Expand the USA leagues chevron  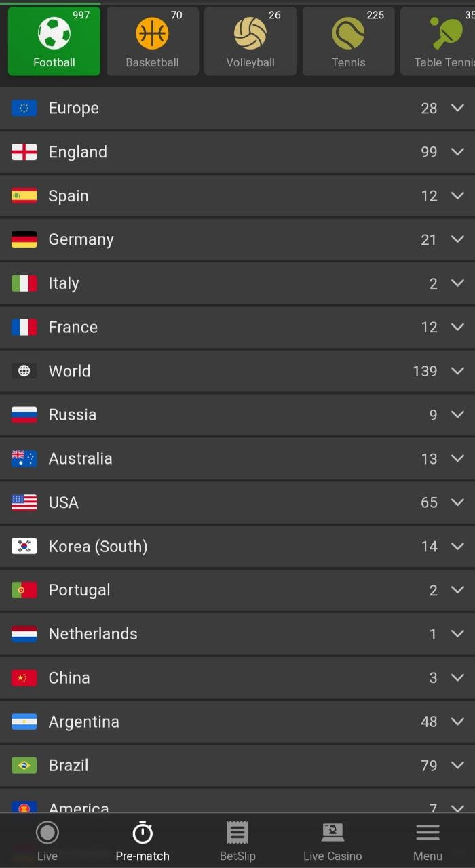[457, 502]
